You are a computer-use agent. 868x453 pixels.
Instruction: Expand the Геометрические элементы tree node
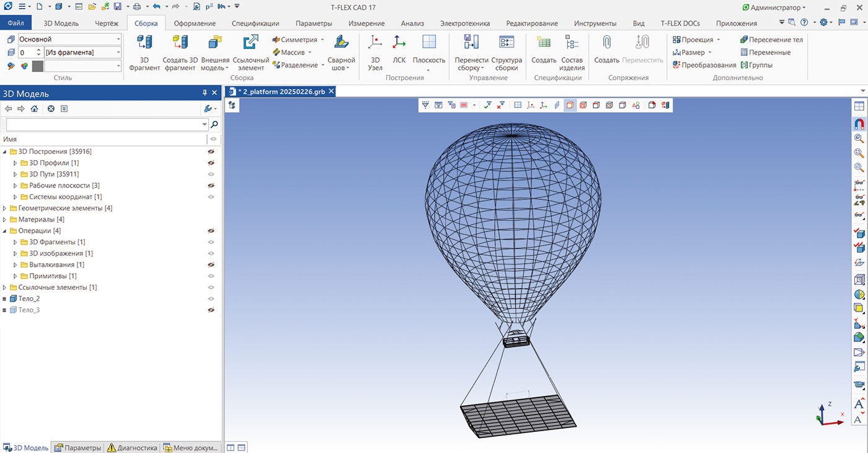point(5,209)
